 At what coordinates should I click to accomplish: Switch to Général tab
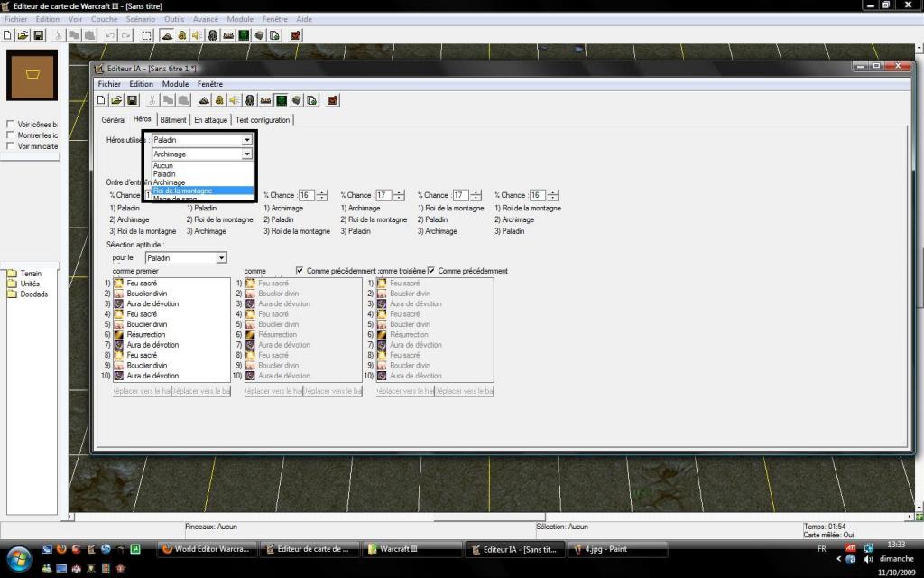coord(113,120)
